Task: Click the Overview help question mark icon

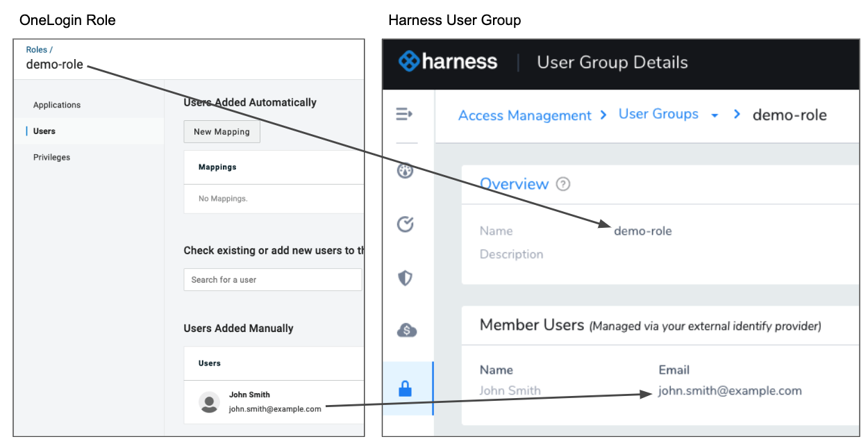Action: pos(563,184)
